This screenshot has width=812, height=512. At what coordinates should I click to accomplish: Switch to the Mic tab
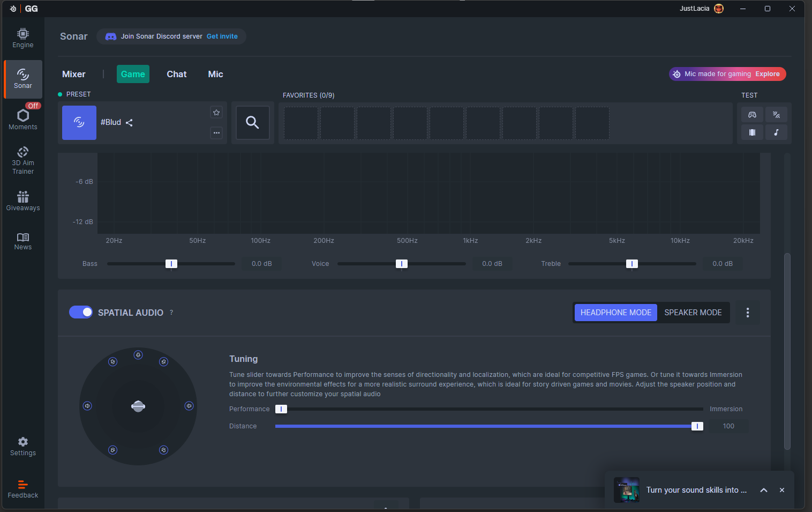point(216,74)
